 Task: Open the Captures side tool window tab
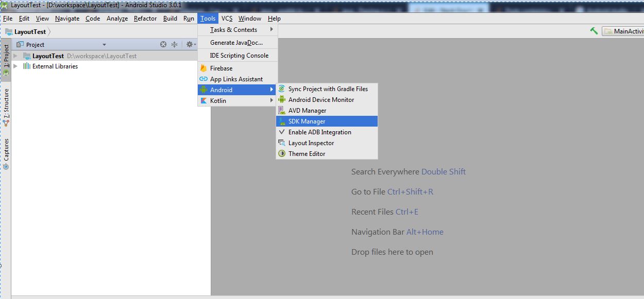[x=6, y=153]
